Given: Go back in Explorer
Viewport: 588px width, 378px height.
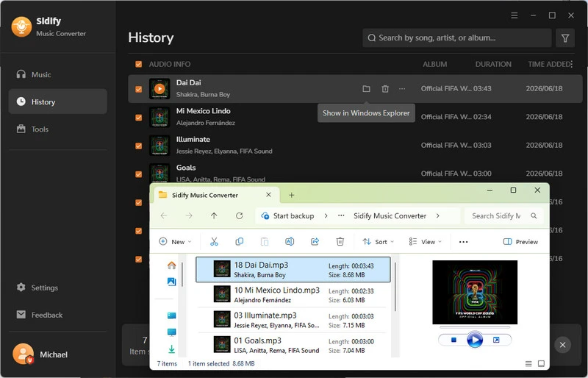Looking at the screenshot, I should point(164,215).
